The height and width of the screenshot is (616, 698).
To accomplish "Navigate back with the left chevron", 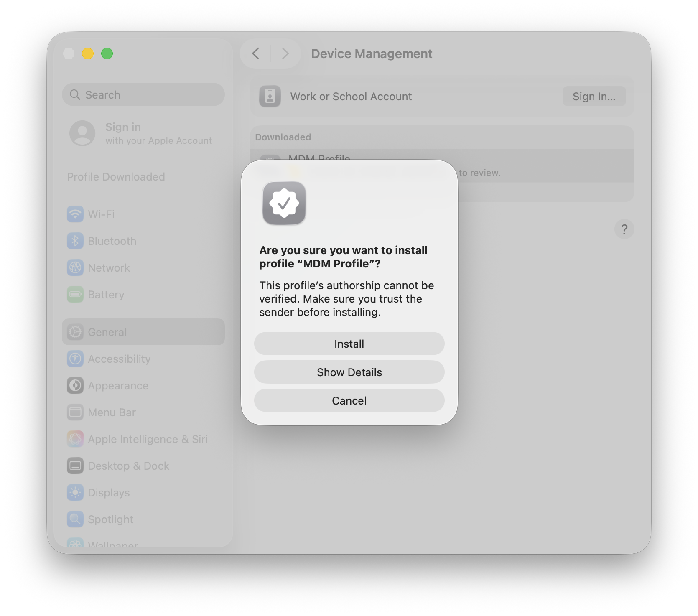I will (x=256, y=53).
